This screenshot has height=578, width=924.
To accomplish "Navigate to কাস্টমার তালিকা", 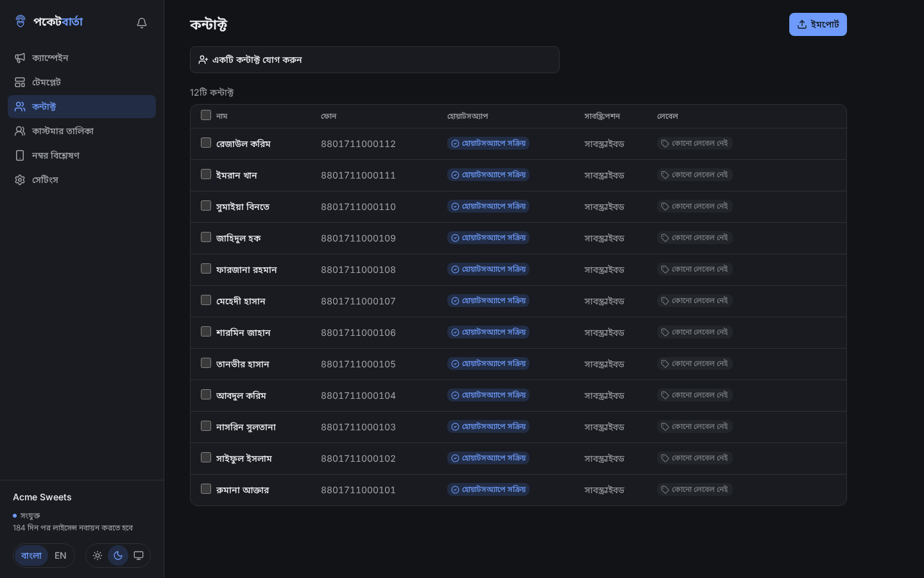I will [x=81, y=131].
